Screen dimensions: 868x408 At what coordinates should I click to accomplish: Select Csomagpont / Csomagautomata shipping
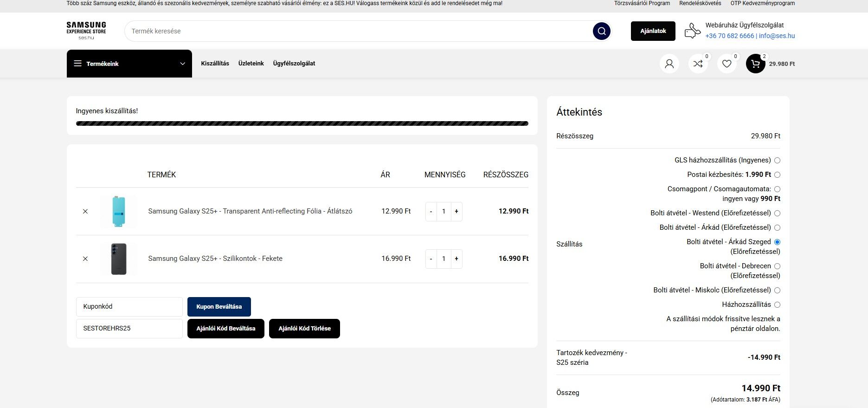click(x=777, y=189)
